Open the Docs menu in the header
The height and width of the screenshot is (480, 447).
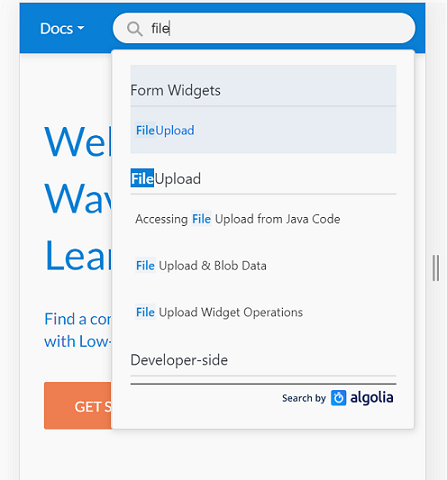[x=62, y=29]
